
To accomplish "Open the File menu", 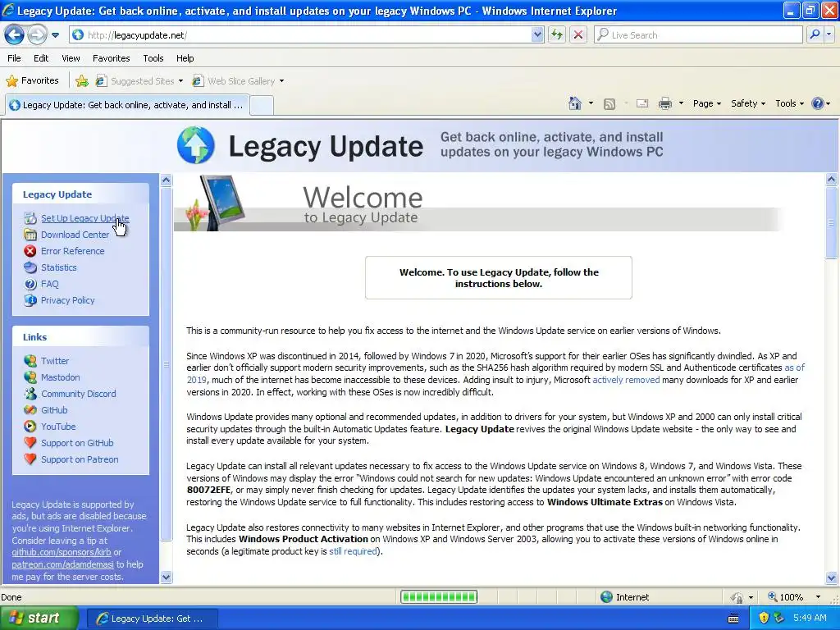I will pos(15,58).
